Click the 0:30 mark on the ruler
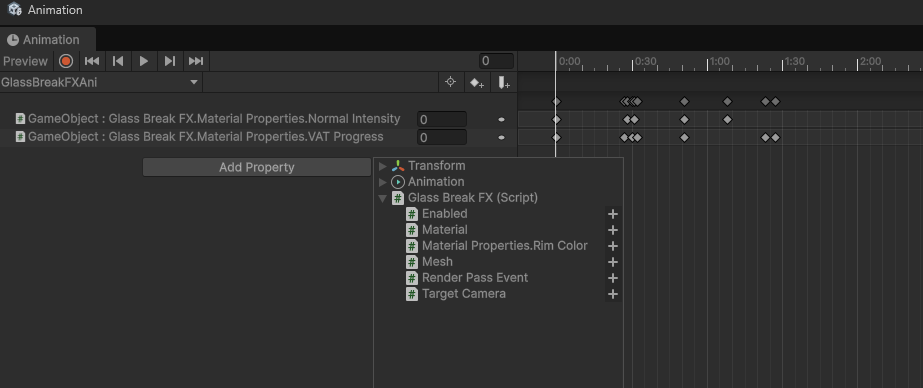This screenshot has height=388, width=923. tap(645, 61)
